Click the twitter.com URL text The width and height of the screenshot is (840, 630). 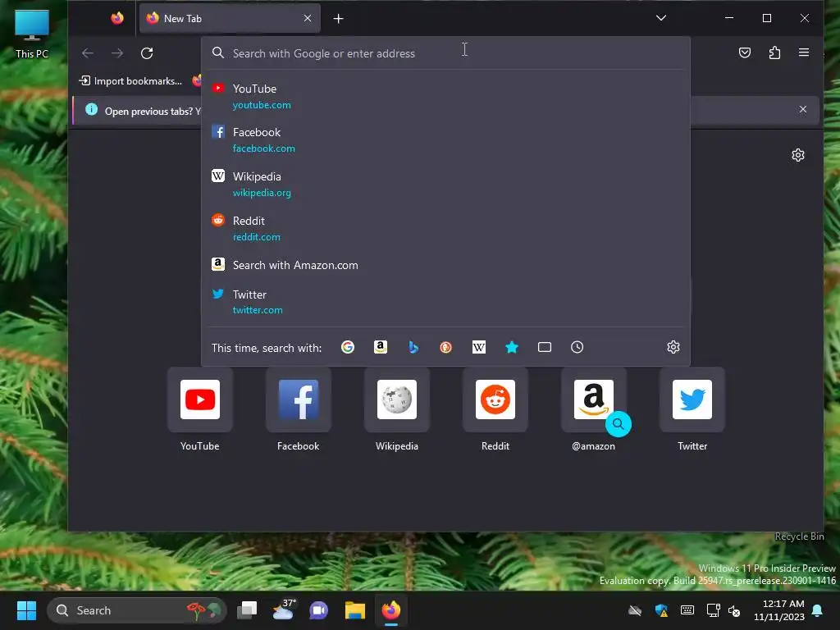258,310
